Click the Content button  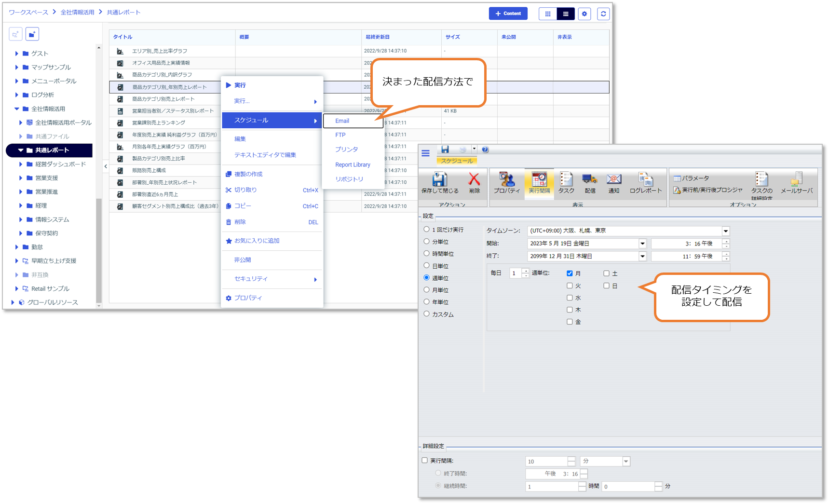pyautogui.click(x=508, y=13)
